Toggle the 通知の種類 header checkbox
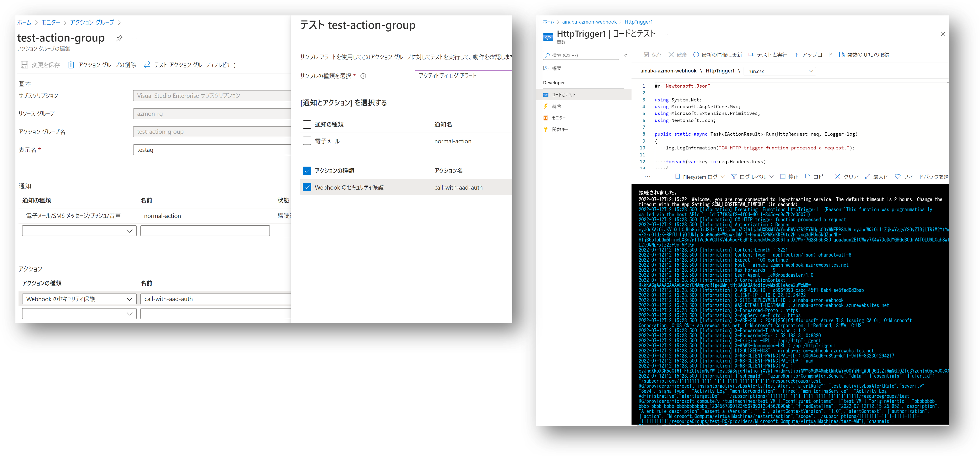Screen dimensions: 980x457 307,125
